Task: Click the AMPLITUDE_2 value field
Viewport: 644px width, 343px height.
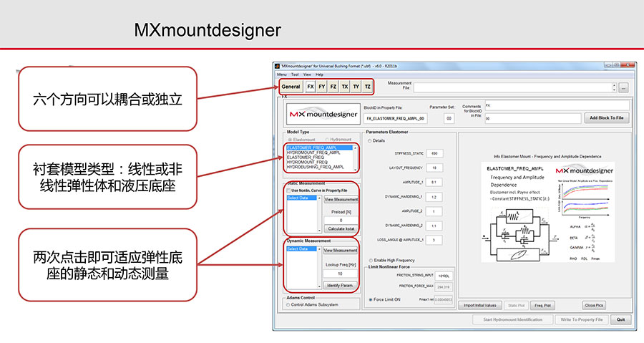Action: pos(434,211)
